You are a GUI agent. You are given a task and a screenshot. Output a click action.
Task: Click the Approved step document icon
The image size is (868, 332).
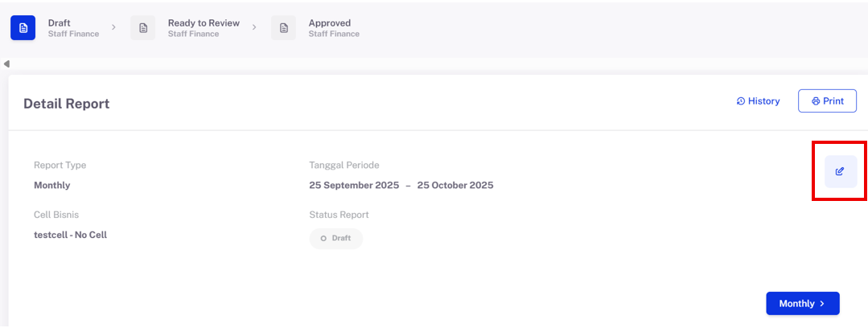pos(284,28)
